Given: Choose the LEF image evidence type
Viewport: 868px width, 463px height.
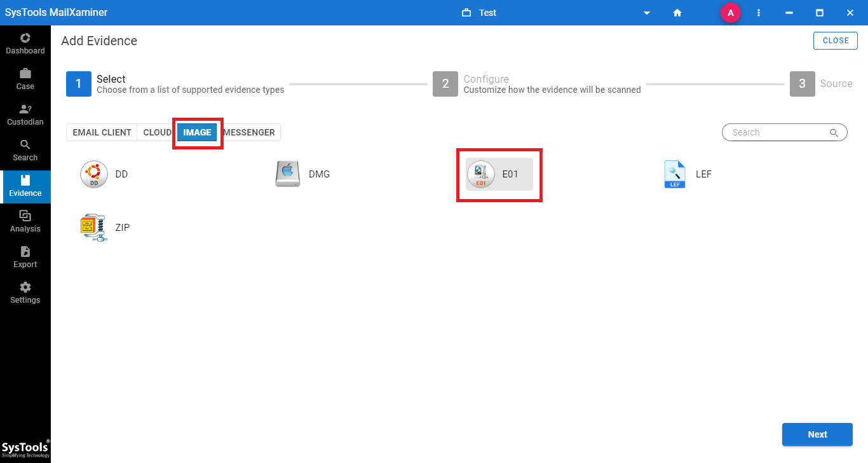Looking at the screenshot, I should point(688,174).
